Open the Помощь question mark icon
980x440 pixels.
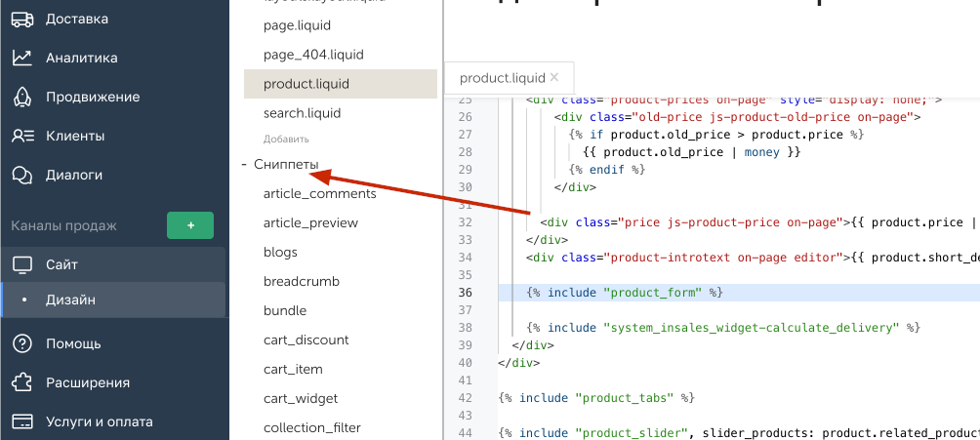point(22,343)
